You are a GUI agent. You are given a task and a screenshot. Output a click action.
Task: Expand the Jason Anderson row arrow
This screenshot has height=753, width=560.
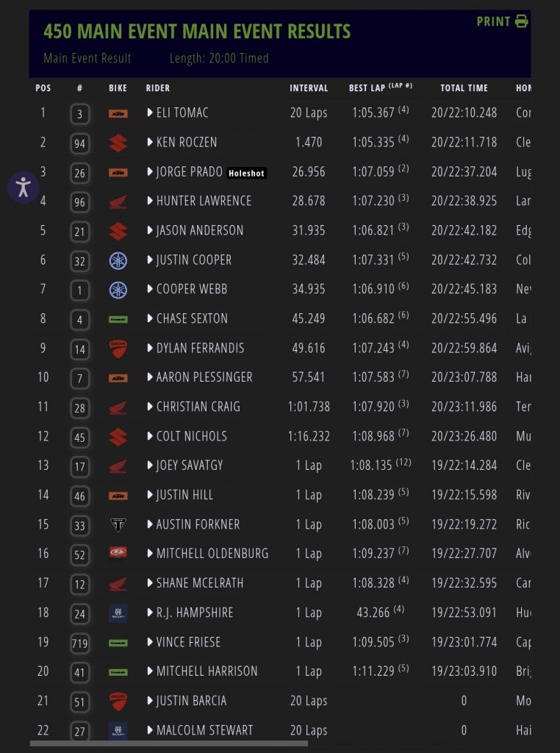coord(150,231)
